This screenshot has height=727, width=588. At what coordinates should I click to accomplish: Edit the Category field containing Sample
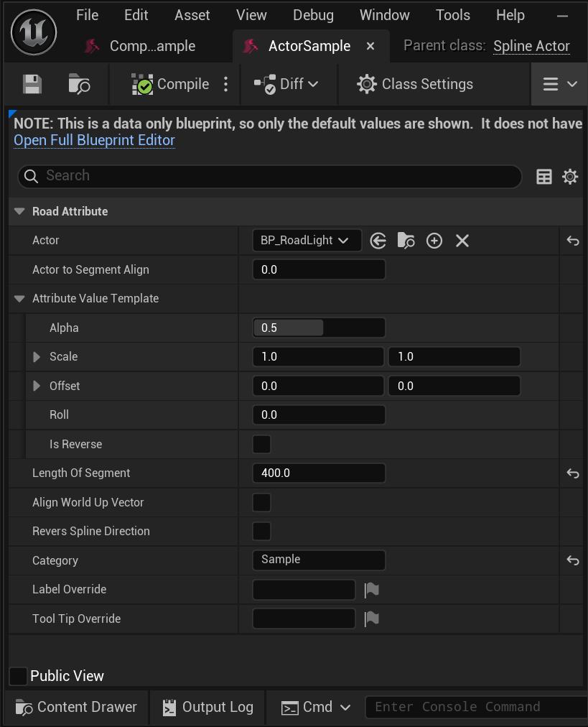point(319,560)
